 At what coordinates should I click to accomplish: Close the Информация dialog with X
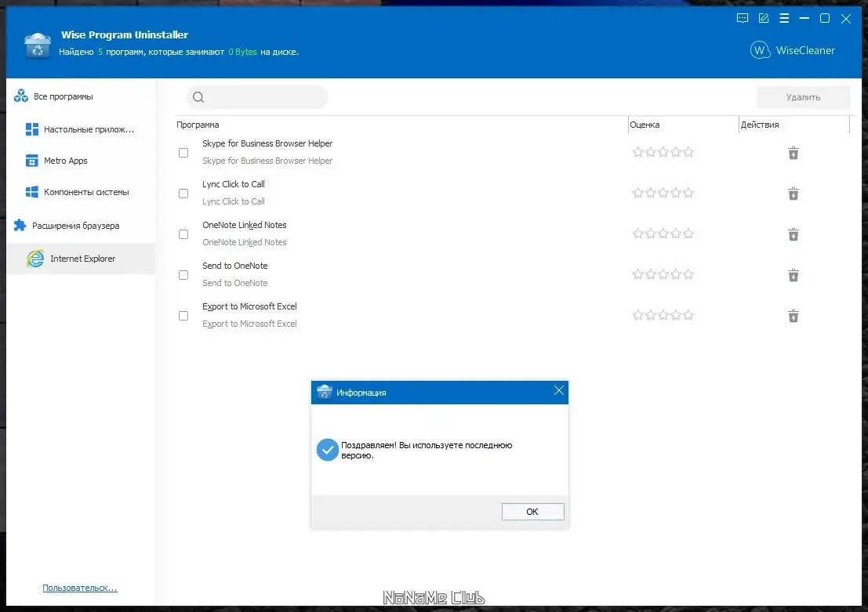[x=558, y=391]
